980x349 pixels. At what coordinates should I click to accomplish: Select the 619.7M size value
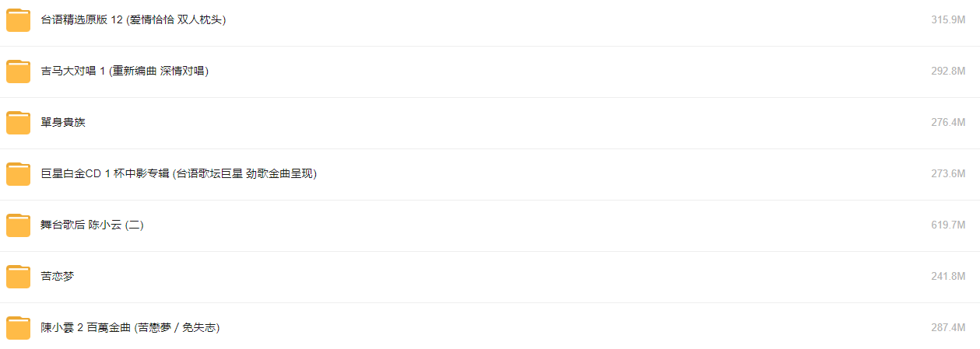point(948,225)
